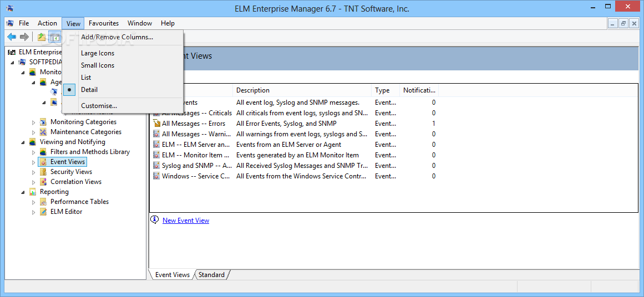Click the notification count 1 for Errors row

pyautogui.click(x=434, y=124)
